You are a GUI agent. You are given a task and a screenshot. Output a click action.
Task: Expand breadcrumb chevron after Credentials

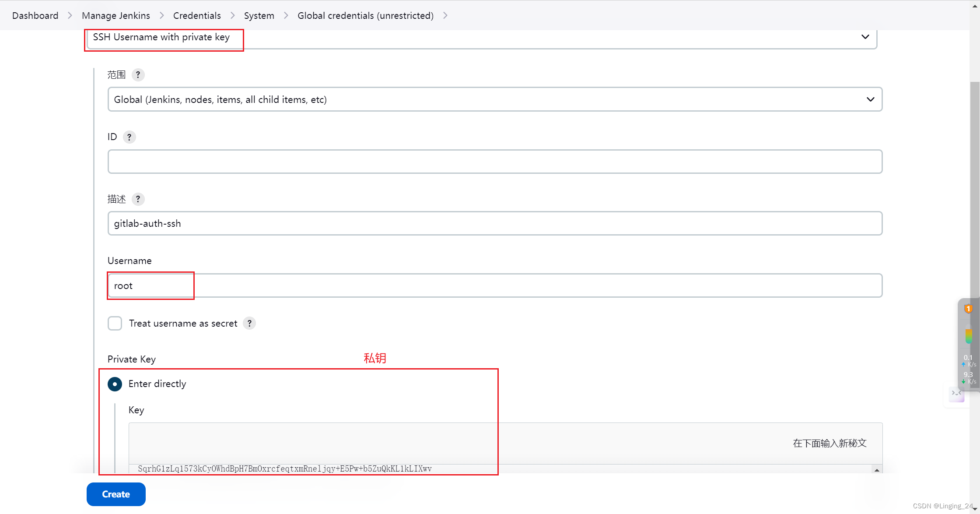coord(233,16)
